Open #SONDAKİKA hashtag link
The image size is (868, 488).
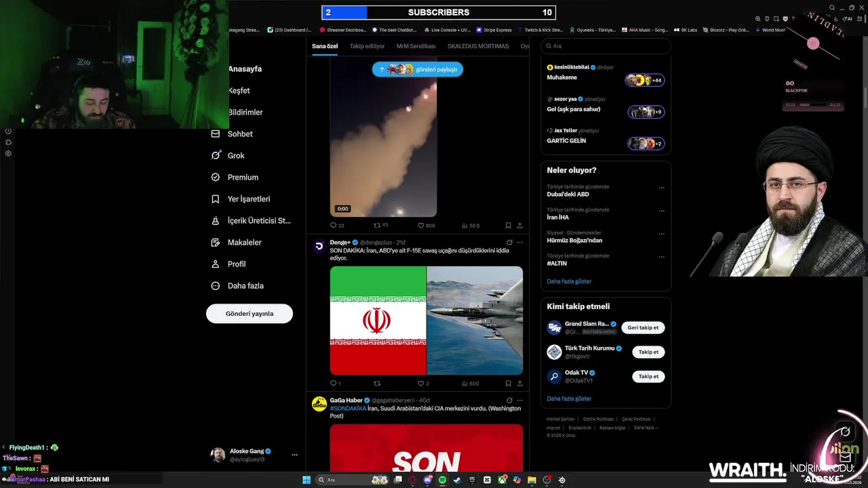click(x=348, y=409)
